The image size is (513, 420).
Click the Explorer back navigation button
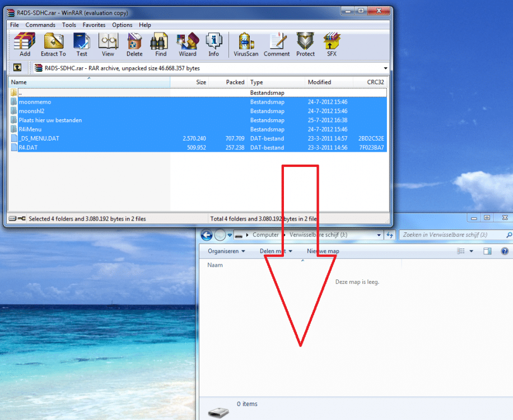point(206,235)
